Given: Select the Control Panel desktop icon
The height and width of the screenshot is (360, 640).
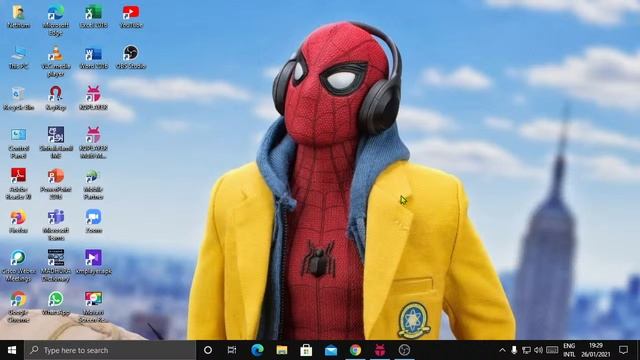Looking at the screenshot, I should point(18,143).
